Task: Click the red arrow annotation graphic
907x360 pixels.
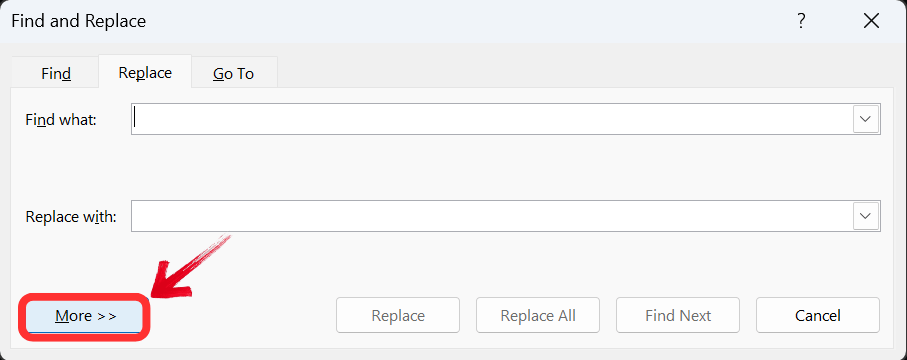Action: (188, 267)
